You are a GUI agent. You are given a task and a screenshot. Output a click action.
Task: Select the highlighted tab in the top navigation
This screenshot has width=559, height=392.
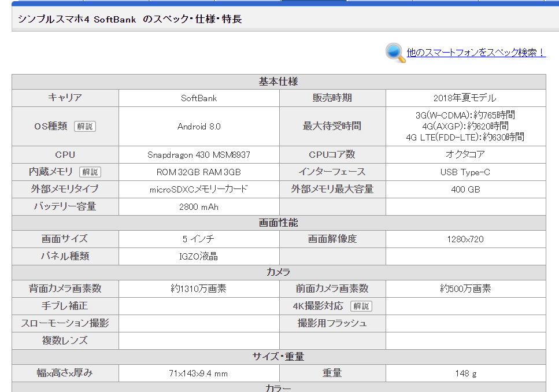(313, 2)
